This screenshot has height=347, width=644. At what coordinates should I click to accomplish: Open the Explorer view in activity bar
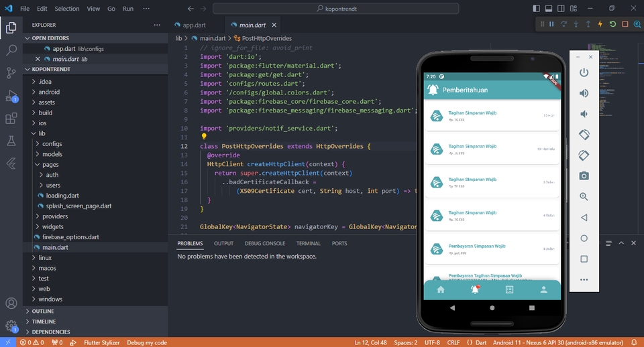11,27
